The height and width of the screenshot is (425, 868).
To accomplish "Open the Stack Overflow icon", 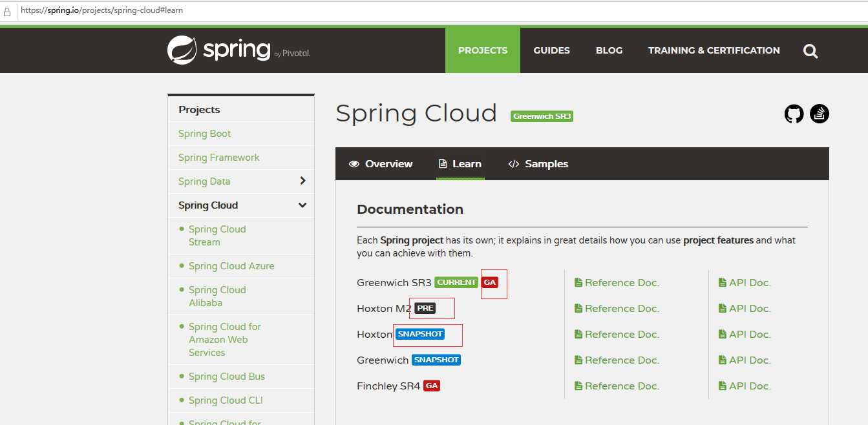I will pyautogui.click(x=820, y=114).
